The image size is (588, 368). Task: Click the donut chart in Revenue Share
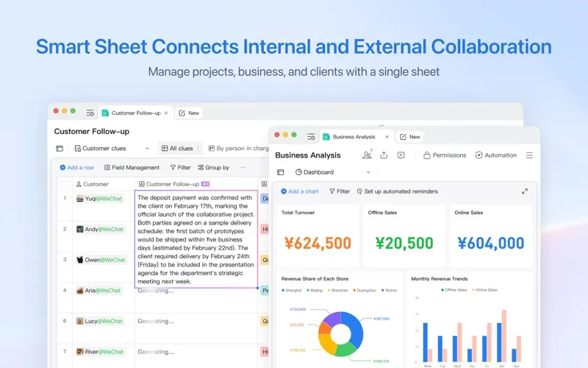340,333
